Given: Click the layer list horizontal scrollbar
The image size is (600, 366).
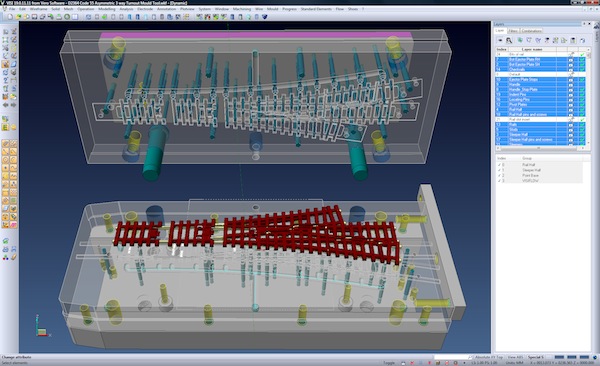Looking at the screenshot, I should [540, 148].
